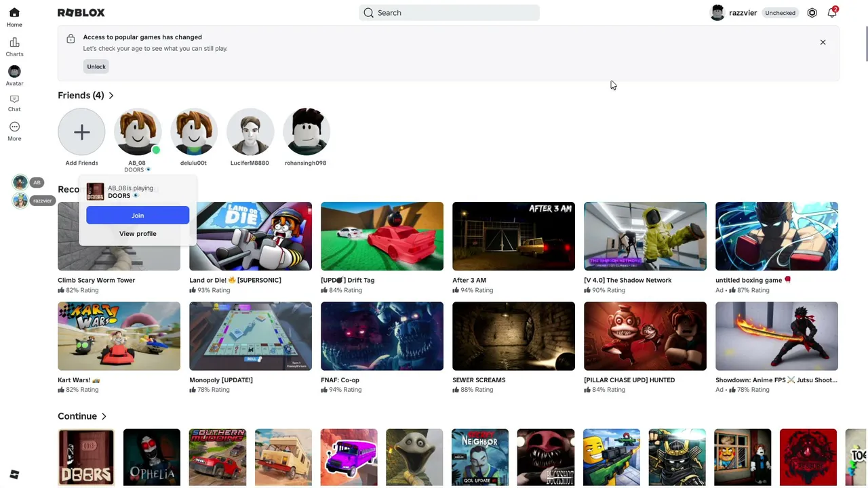868x488 pixels.
Task: Open rohansingh098 friend avatar
Action: [x=307, y=131]
